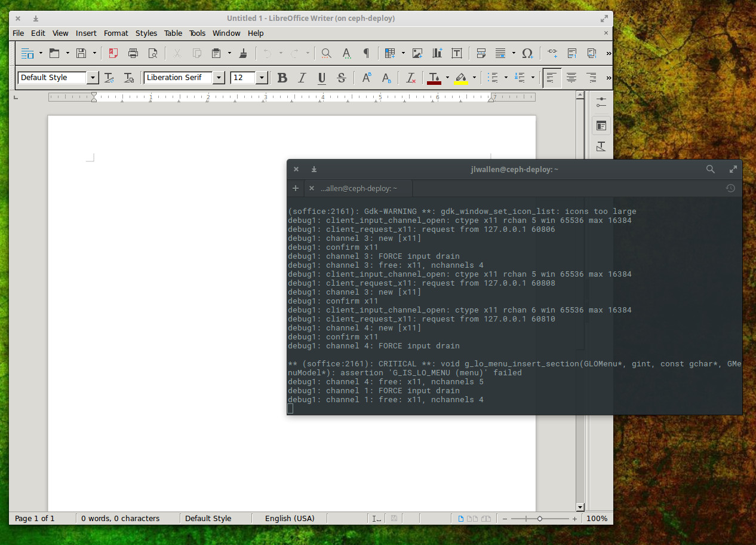The image size is (756, 545).
Task: Open Default Style paragraph style dropdown
Action: pos(93,78)
